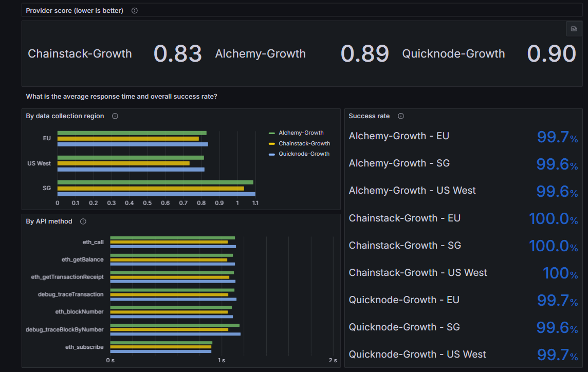This screenshot has width=588, height=372.
Task: Click the debug_traceTransaction method label
Action: click(x=70, y=294)
